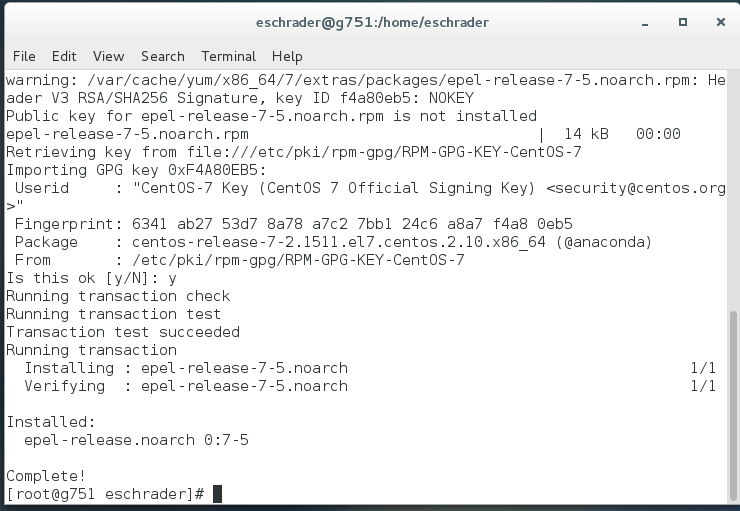Image resolution: width=740 pixels, height=511 pixels.
Task: Click the Fingerprint value line
Action: tap(294, 224)
